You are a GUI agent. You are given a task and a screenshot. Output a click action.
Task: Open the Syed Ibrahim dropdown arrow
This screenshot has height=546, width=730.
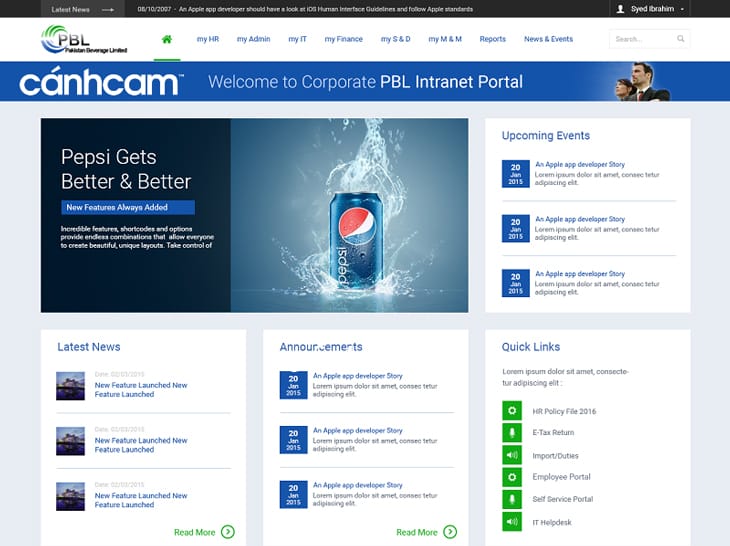[683, 9]
